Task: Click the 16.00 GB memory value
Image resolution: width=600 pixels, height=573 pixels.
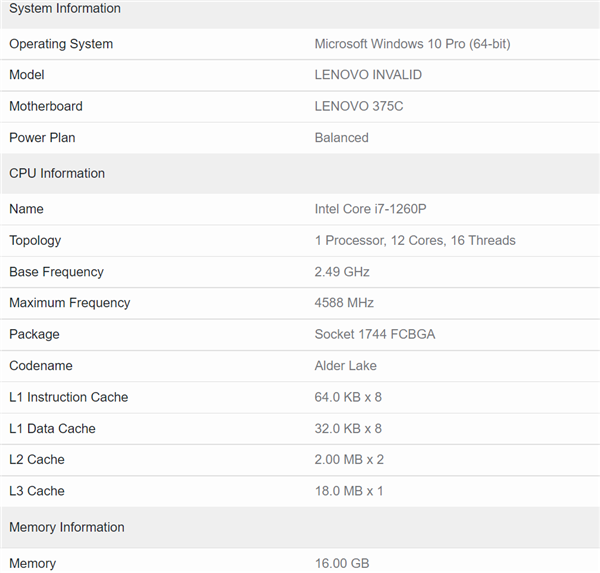Action: coord(342,563)
